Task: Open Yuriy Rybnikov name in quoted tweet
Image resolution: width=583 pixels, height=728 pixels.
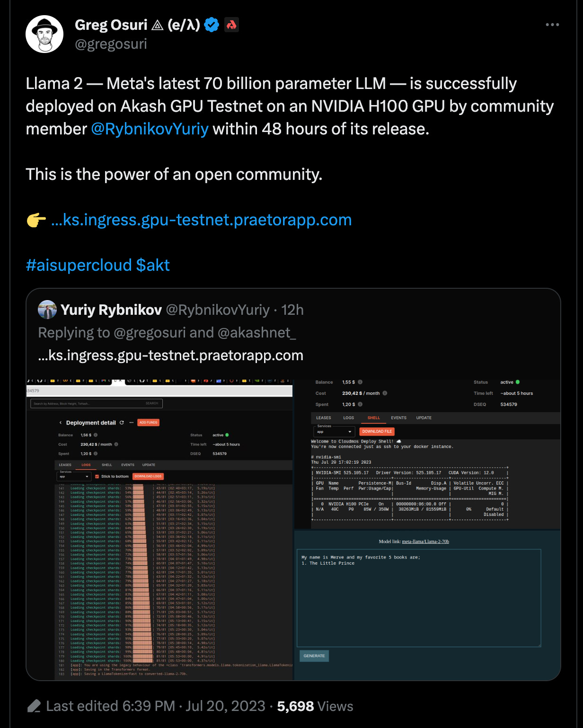Action: [x=111, y=310]
